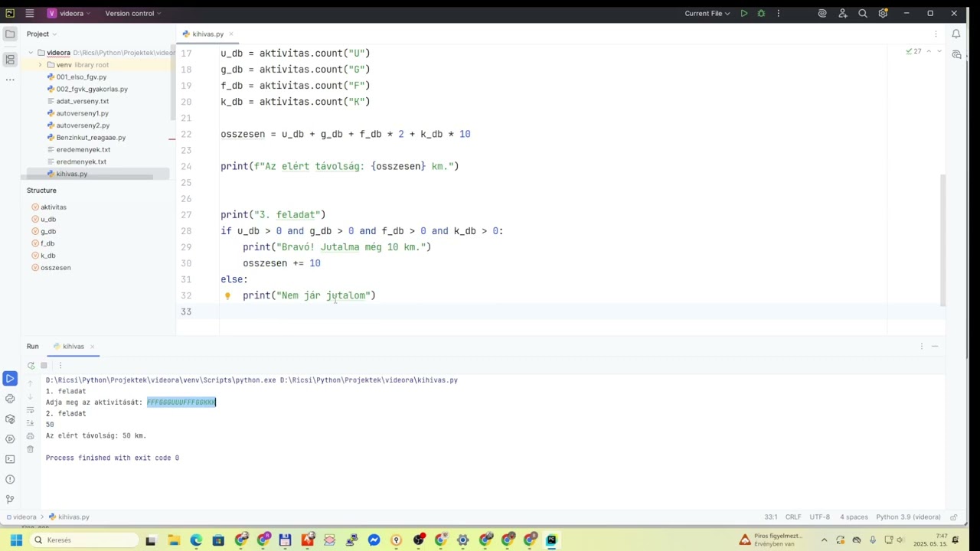Click the quick-fix light bulb on line 32

tap(227, 295)
